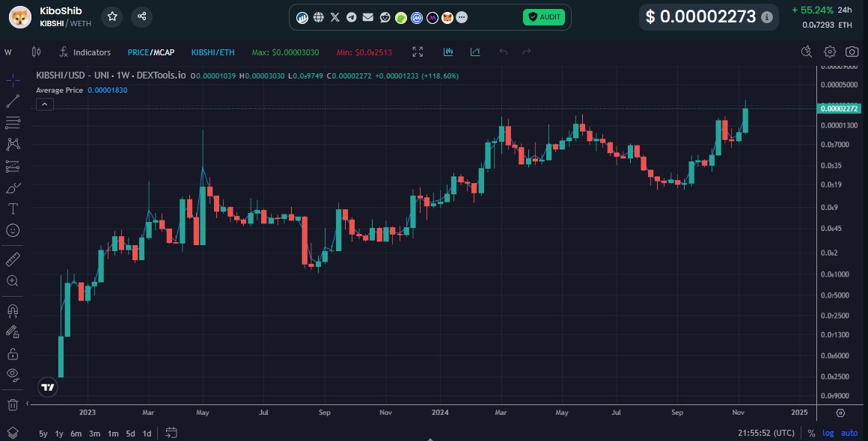The height and width of the screenshot is (441, 868).
Task: Select the text annotation tool
Action: 13,209
